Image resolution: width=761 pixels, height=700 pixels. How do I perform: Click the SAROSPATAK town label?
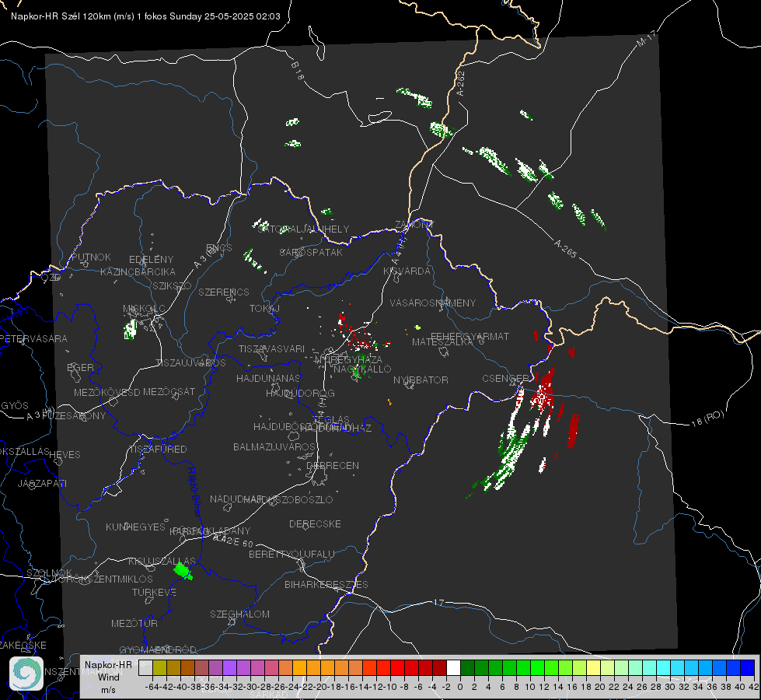pos(311,253)
